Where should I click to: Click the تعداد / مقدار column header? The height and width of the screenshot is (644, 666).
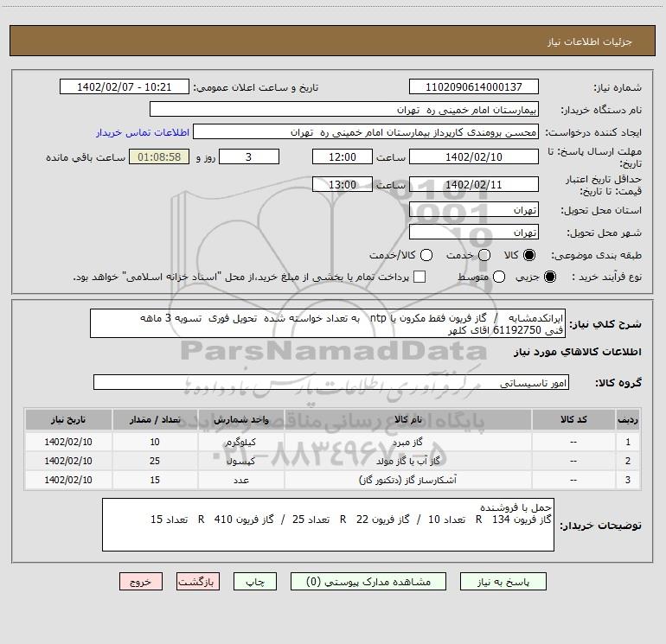tap(155, 419)
